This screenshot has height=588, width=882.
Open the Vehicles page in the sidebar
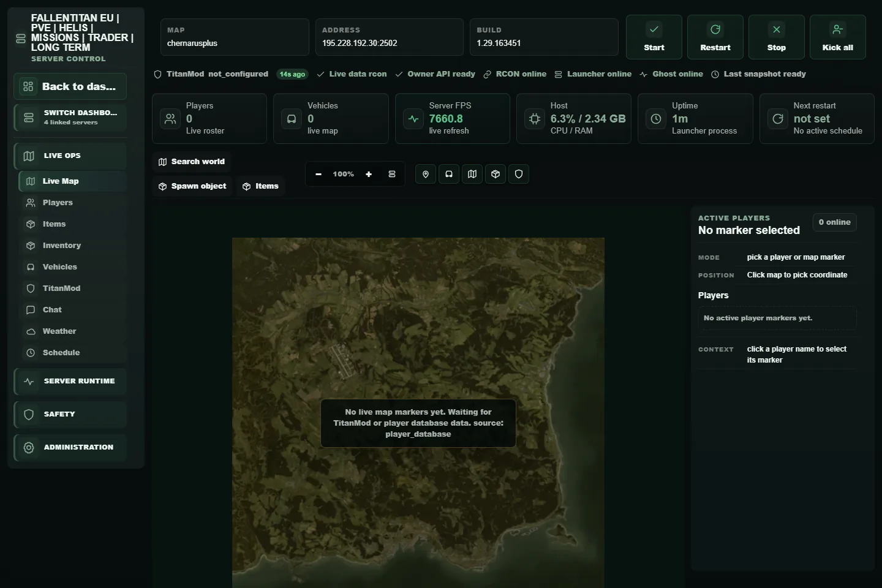[72, 267]
